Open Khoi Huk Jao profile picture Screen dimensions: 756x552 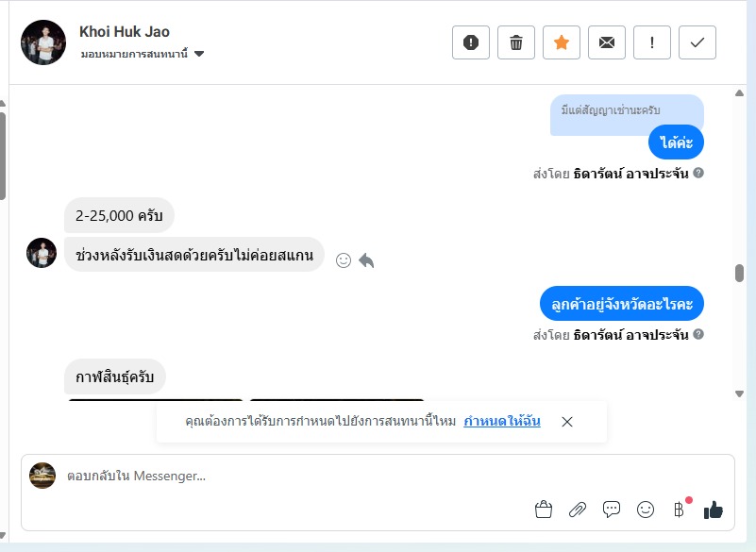pos(43,42)
